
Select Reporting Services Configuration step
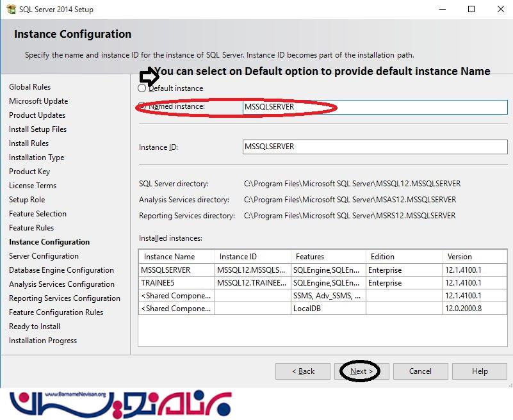click(65, 298)
